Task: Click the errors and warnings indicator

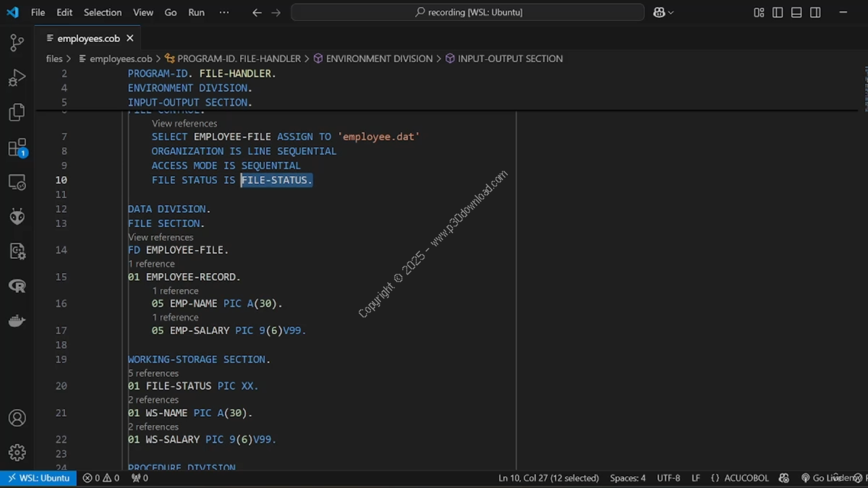Action: tap(101, 478)
